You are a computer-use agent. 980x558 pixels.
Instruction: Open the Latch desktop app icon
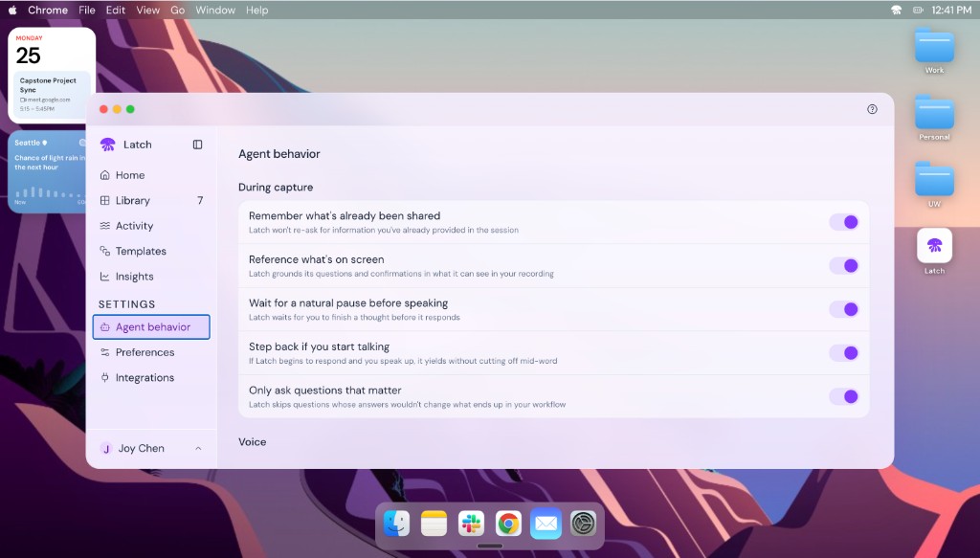click(x=934, y=246)
